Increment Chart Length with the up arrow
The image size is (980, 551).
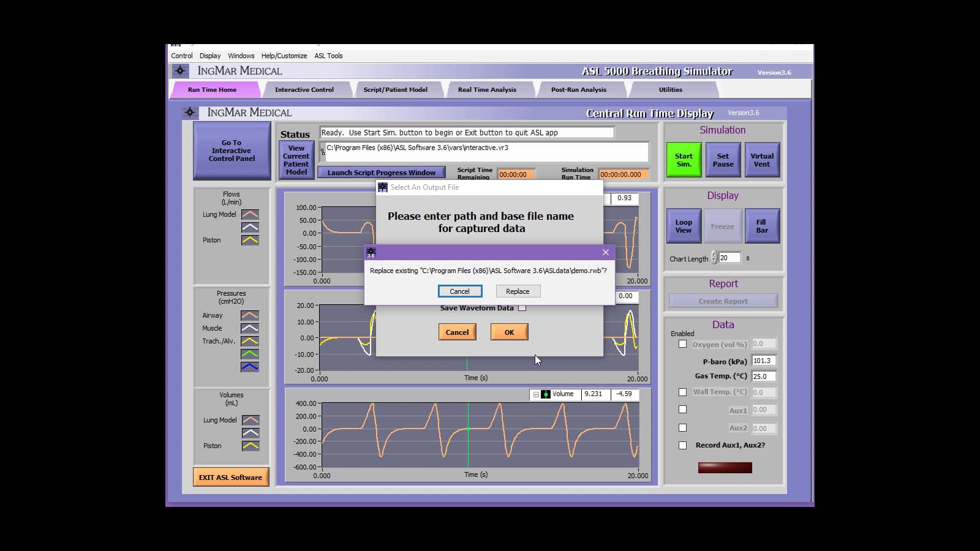[714, 255]
